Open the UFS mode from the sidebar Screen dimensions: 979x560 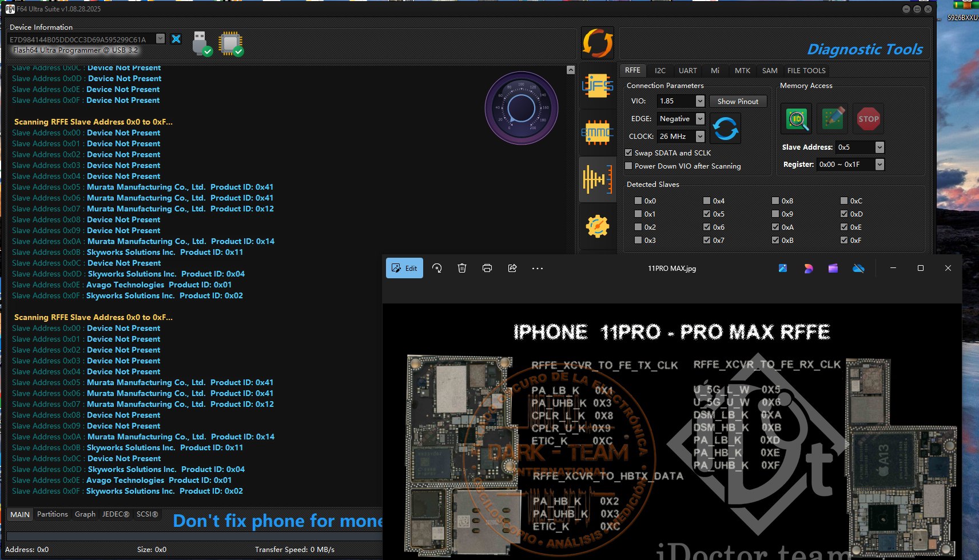point(598,86)
